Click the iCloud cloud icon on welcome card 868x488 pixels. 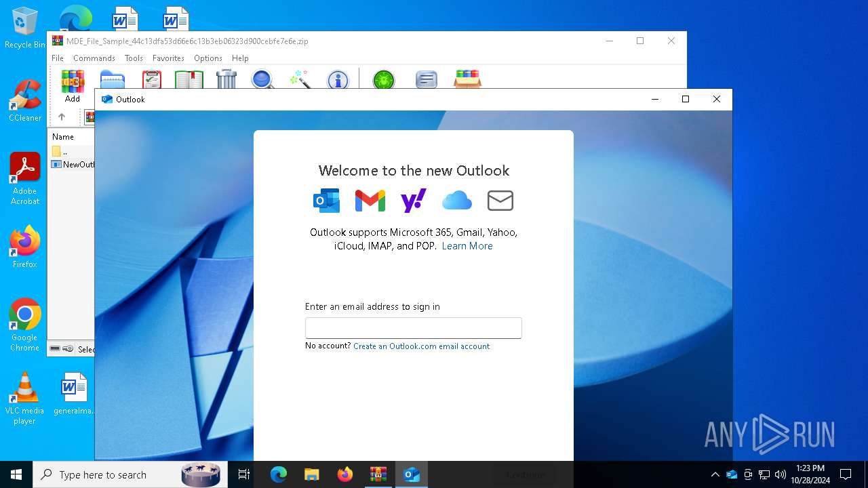tap(457, 201)
